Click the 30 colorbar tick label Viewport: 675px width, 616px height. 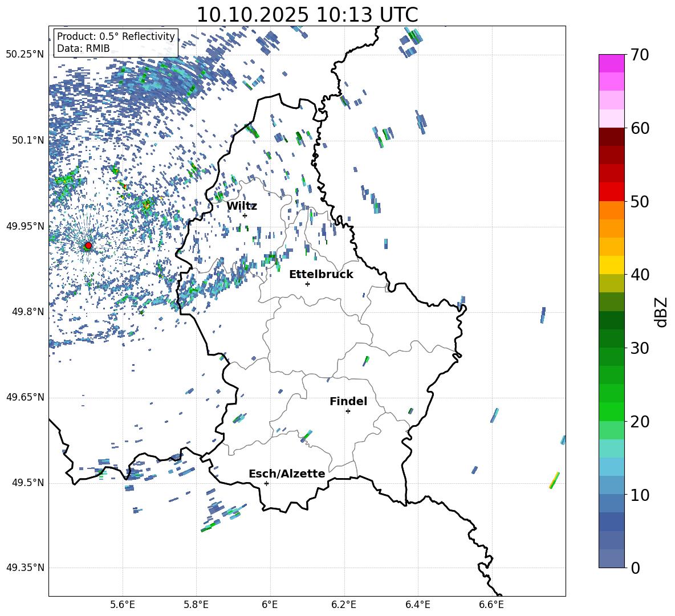click(x=640, y=348)
